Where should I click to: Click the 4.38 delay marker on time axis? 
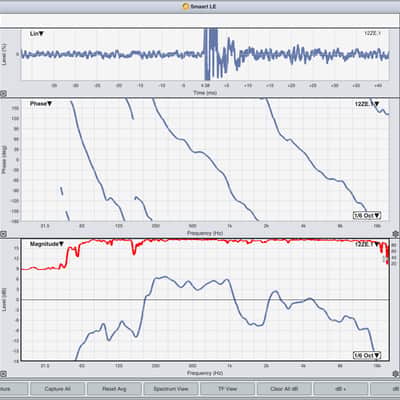pyautogui.click(x=205, y=86)
